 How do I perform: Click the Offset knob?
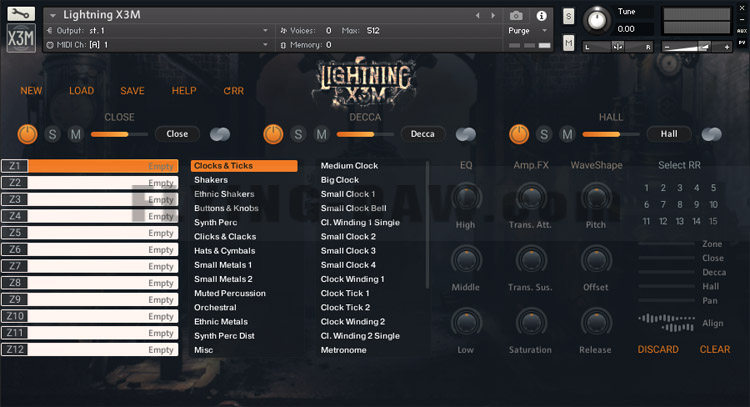tap(596, 260)
